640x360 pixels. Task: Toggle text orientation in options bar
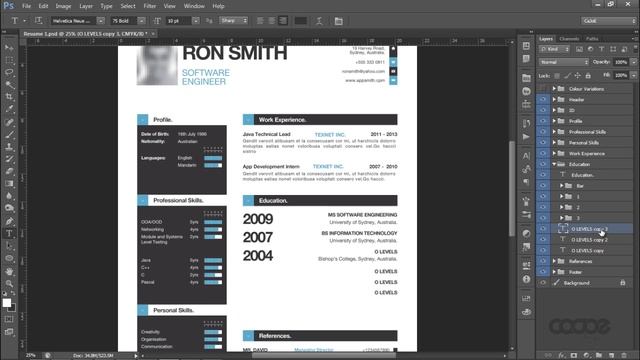pos(38,20)
